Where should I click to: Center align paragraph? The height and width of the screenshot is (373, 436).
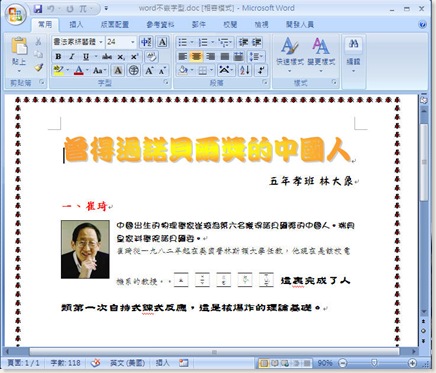[x=196, y=57]
